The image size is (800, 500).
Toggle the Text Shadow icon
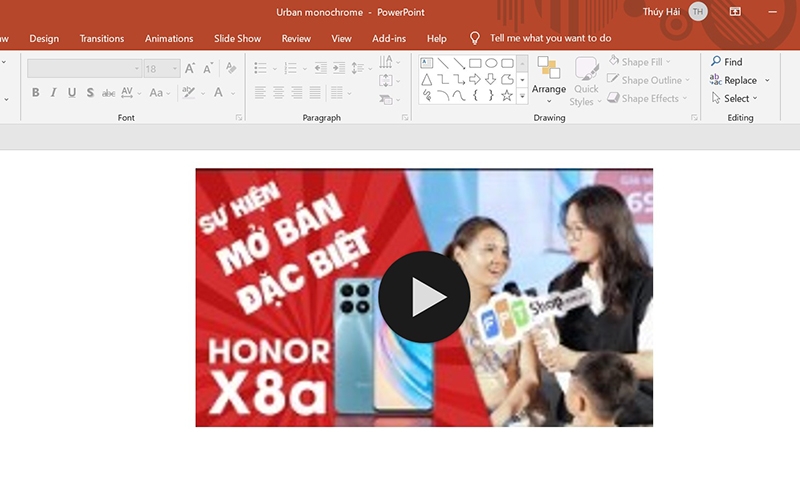tap(90, 92)
